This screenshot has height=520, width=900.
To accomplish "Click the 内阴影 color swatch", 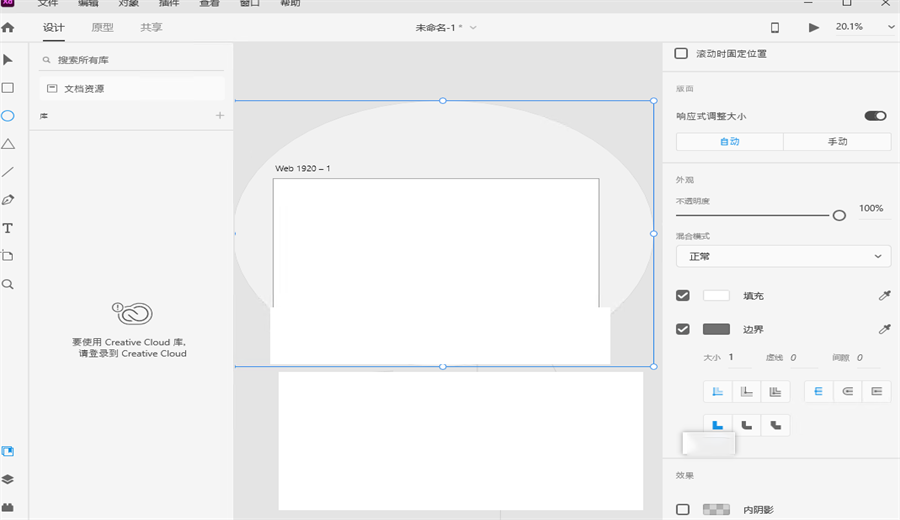I will [716, 509].
